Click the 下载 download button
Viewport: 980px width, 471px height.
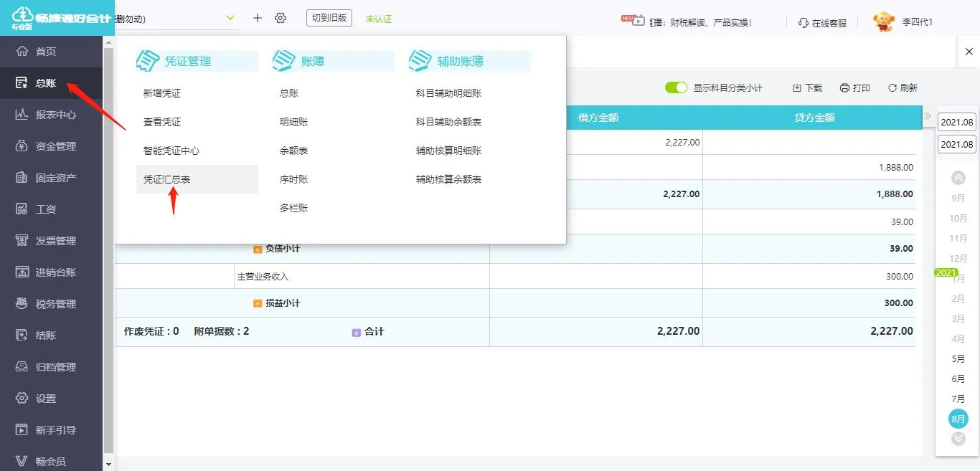[807, 87]
